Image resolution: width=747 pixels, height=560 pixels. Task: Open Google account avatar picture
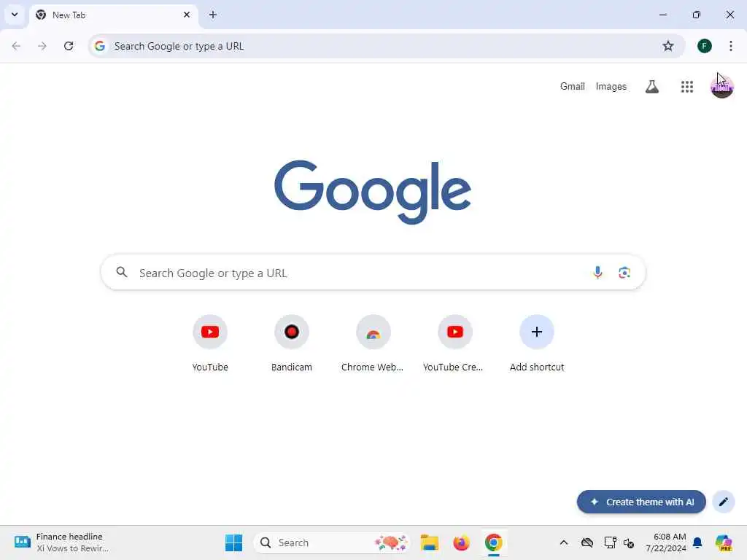click(721, 87)
